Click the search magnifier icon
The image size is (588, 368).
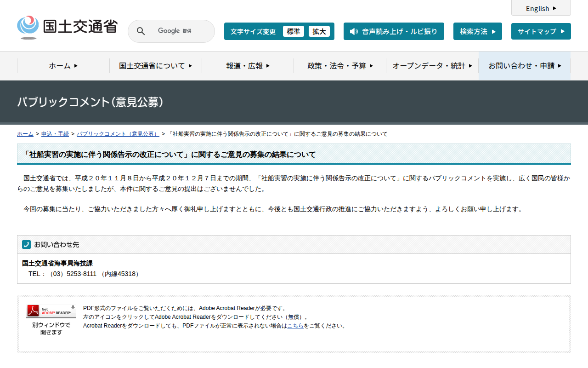pyautogui.click(x=141, y=31)
